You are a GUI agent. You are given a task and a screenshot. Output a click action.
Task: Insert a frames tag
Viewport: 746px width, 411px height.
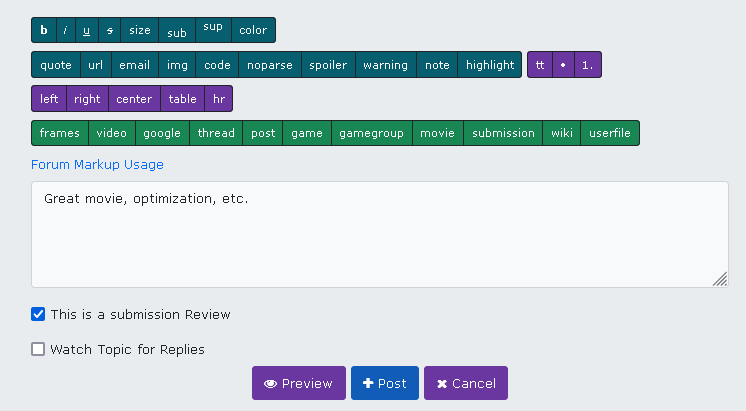(59, 133)
